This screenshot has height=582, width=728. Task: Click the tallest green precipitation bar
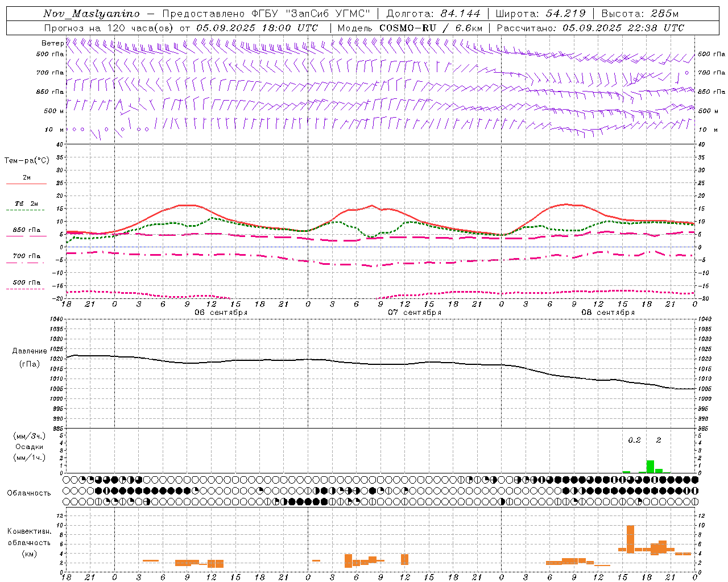(x=650, y=466)
